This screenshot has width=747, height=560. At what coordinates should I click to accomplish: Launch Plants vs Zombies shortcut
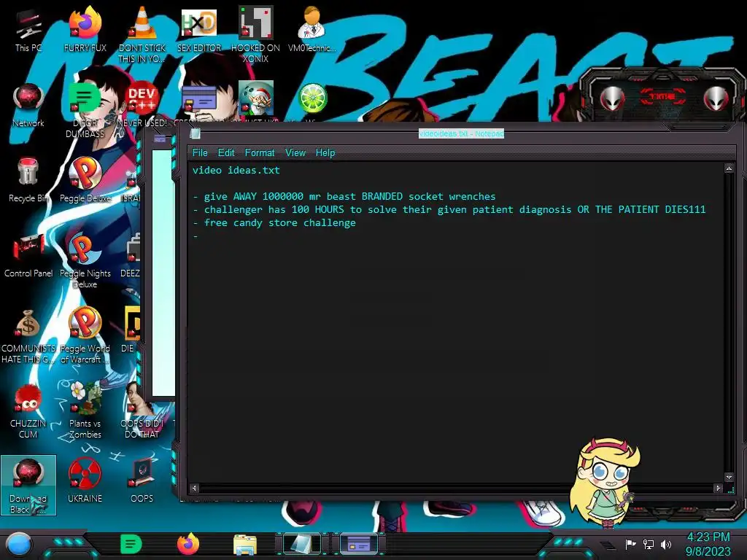tap(85, 411)
